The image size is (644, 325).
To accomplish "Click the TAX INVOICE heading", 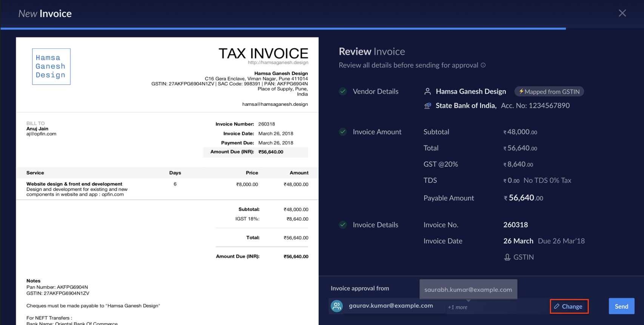I will coord(263,53).
